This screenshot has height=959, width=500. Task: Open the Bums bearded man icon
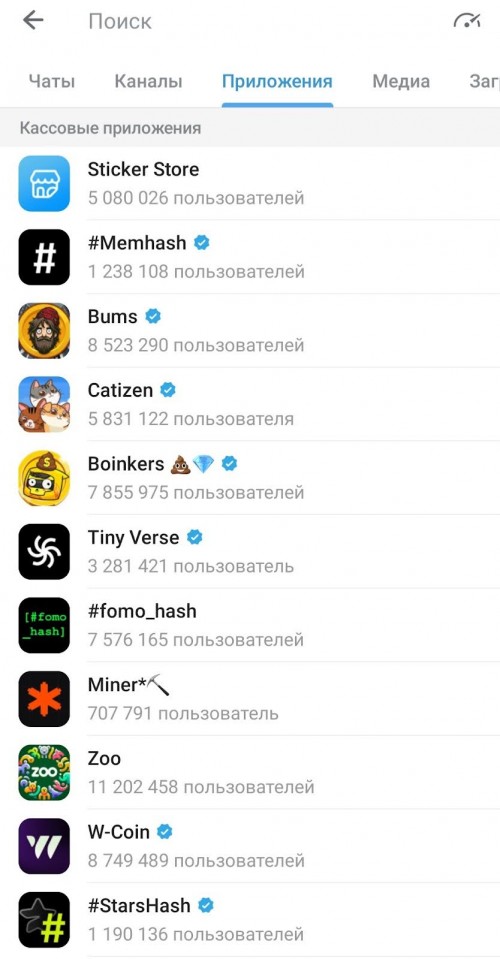44,331
